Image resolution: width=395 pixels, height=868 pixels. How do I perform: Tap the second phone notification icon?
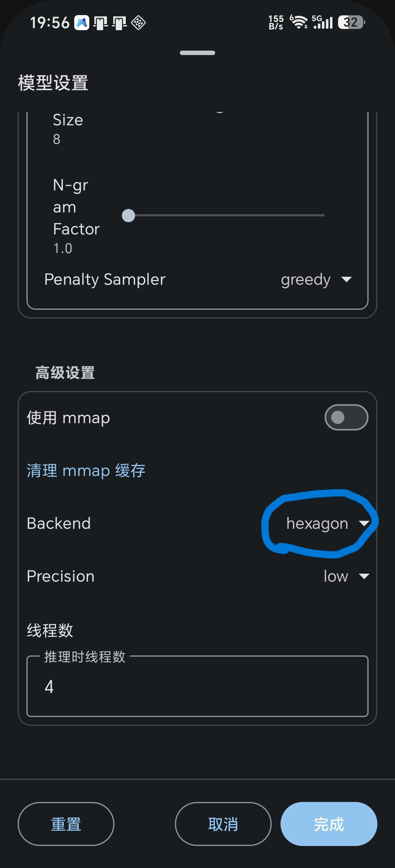[119, 23]
